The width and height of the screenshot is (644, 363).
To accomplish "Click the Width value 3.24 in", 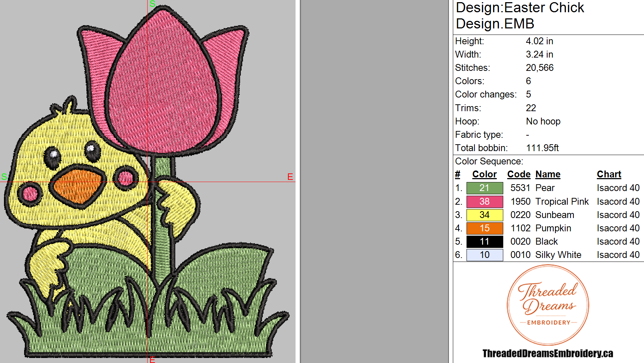I will tap(539, 54).
